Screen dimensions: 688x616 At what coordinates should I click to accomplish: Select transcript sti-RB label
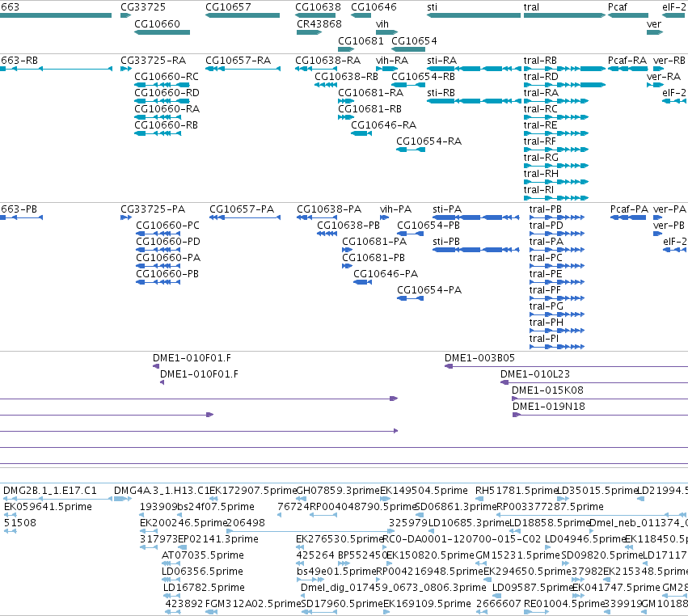(441, 93)
